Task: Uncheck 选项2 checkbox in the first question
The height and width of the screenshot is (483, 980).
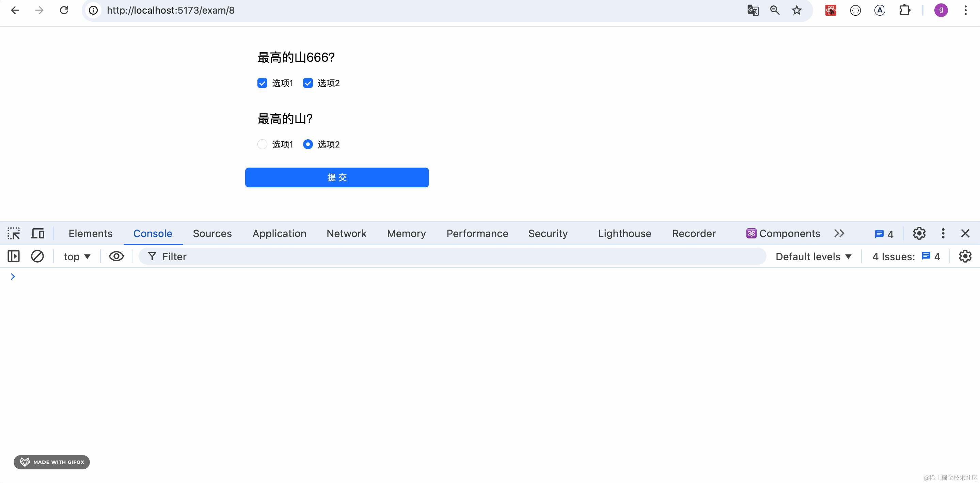Action: (308, 83)
